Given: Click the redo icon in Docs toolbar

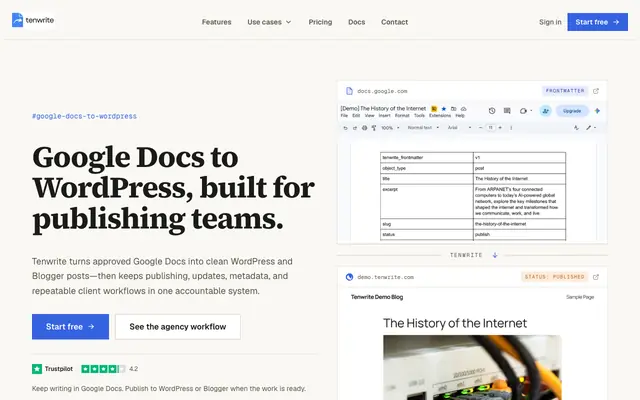Looking at the screenshot, I should click(355, 128).
